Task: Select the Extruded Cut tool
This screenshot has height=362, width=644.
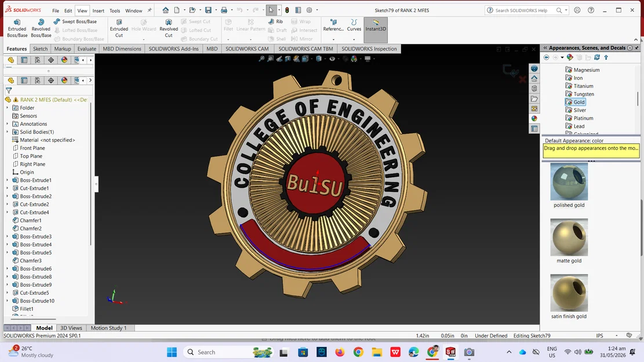Action: tap(119, 28)
